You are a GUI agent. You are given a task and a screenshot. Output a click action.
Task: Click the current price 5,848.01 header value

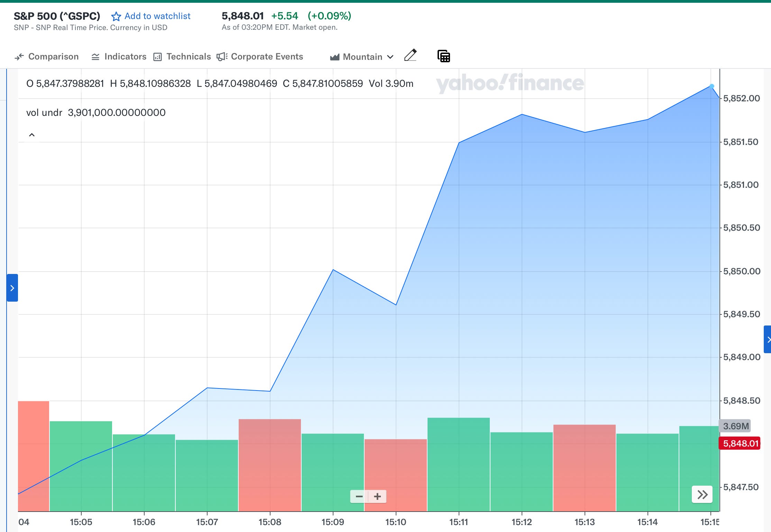point(242,16)
